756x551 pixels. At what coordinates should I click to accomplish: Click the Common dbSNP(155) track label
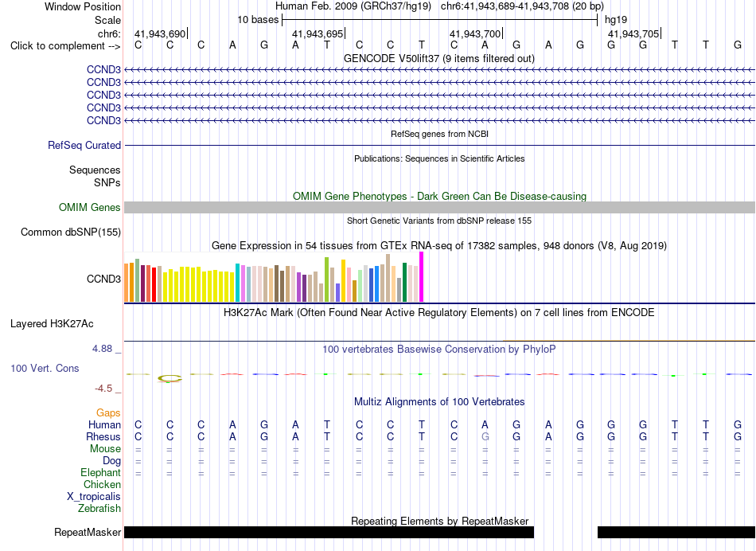click(x=71, y=232)
